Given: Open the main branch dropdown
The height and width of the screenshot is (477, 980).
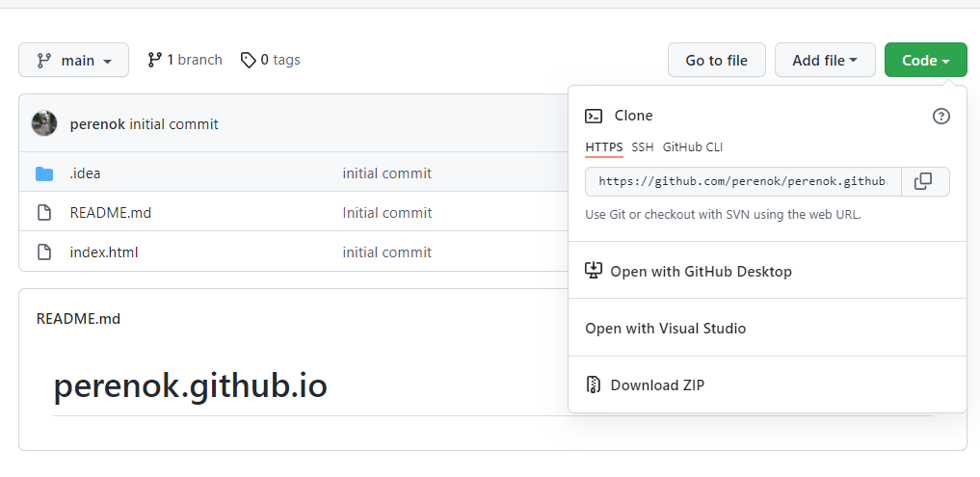Looking at the screenshot, I should (74, 60).
